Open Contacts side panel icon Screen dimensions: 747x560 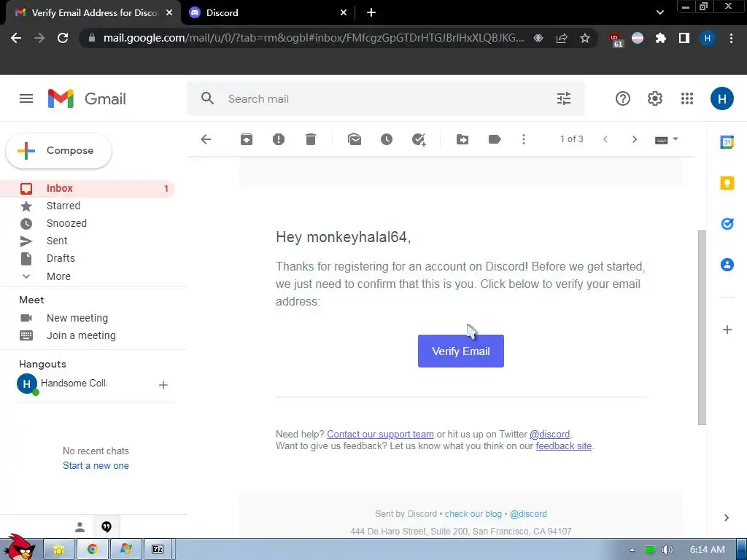tap(727, 264)
